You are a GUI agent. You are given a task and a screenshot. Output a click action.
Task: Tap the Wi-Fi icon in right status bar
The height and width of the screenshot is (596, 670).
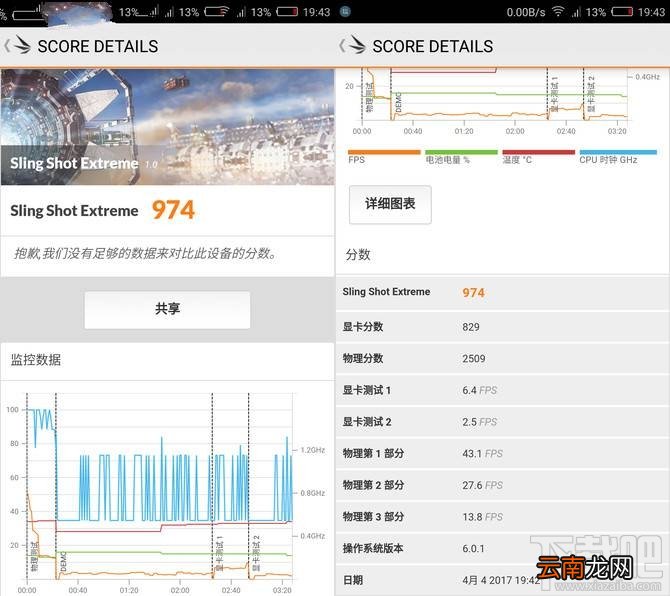(x=558, y=12)
